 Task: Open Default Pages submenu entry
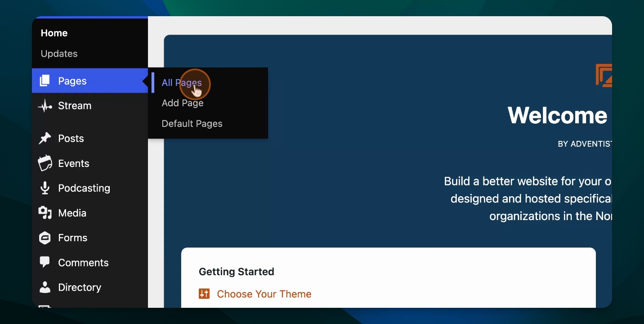[192, 124]
